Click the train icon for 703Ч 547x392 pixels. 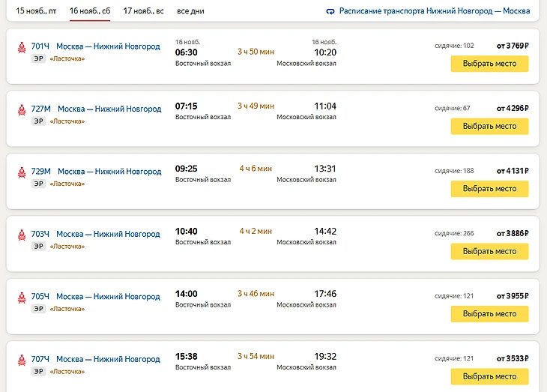(21, 235)
